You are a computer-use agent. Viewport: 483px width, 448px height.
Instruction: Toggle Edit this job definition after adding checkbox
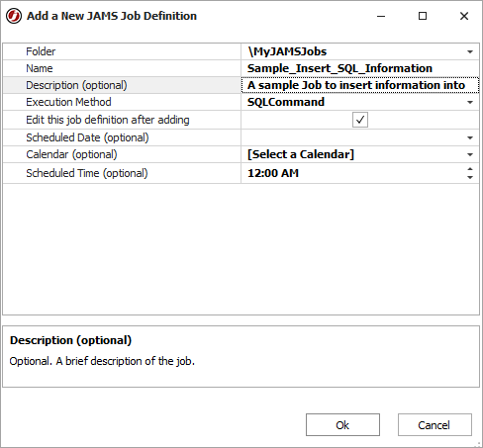(360, 120)
